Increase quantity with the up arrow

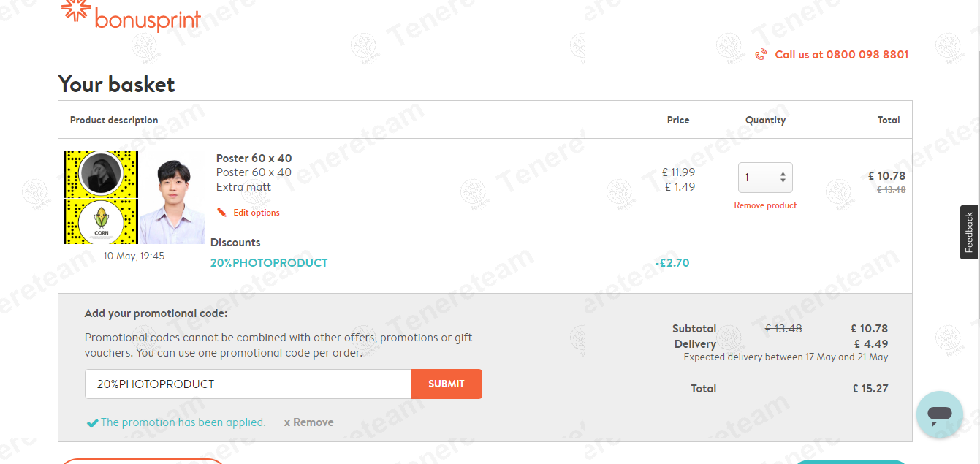(783, 174)
